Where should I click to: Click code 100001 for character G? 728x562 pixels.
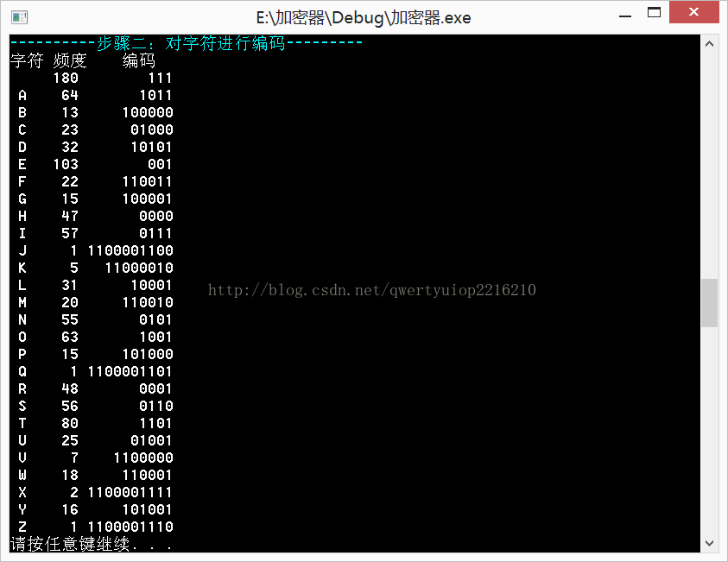pyautogui.click(x=147, y=199)
